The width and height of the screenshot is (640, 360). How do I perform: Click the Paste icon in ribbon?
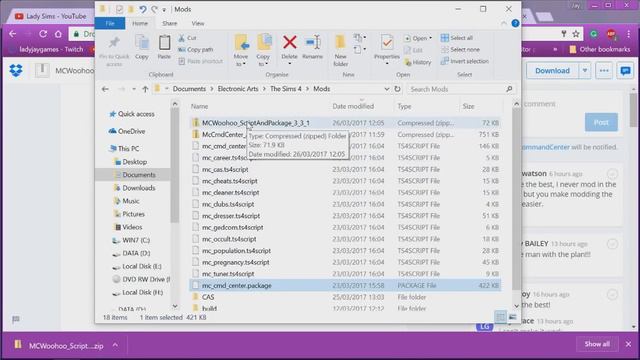pos(164,42)
